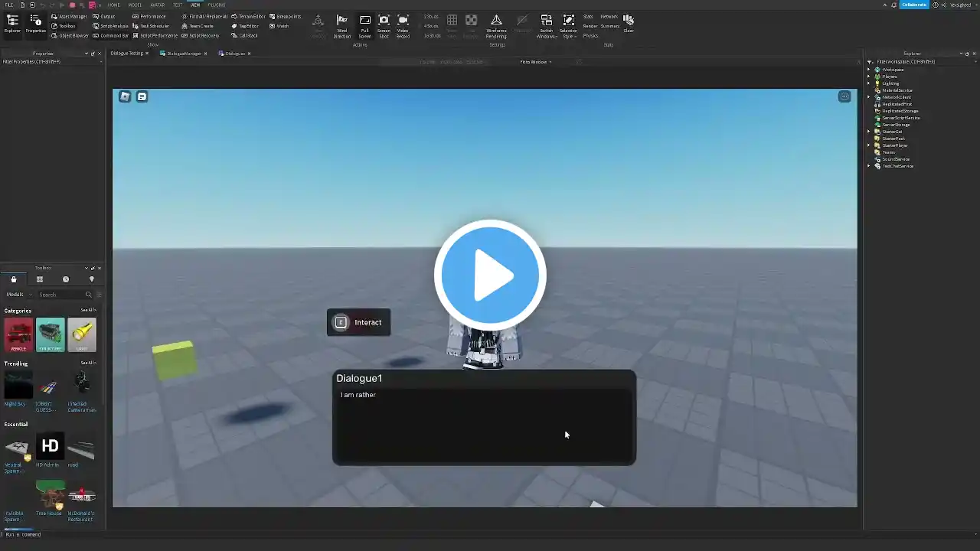This screenshot has width=980, height=551.
Task: Open the Fit to Window dropdown
Action: pos(536,62)
